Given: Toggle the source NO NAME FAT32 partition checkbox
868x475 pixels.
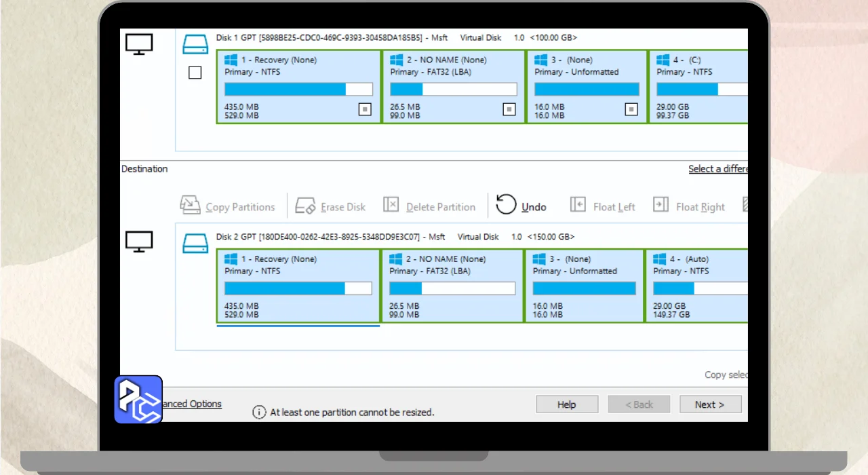Looking at the screenshot, I should click(x=509, y=109).
